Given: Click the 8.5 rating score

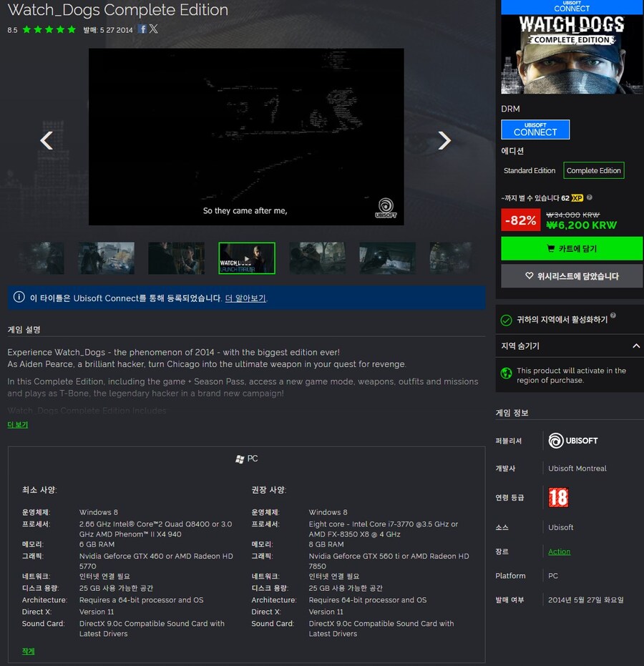Looking at the screenshot, I should coord(12,30).
